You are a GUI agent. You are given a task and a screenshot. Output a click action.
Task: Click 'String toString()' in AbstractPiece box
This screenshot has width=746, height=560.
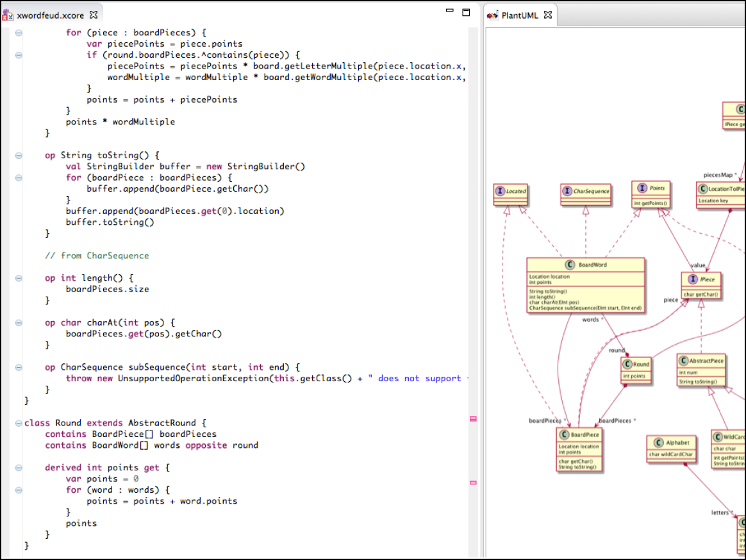click(698, 382)
